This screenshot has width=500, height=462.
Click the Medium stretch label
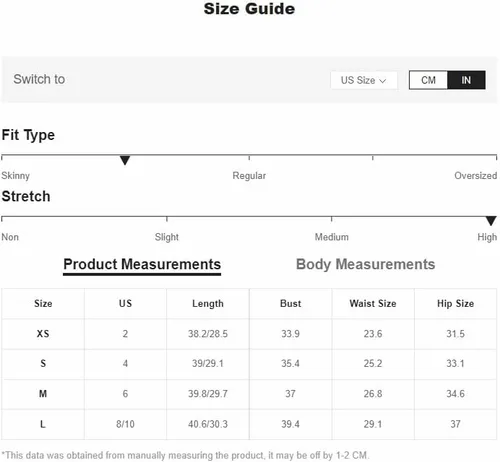(x=332, y=237)
